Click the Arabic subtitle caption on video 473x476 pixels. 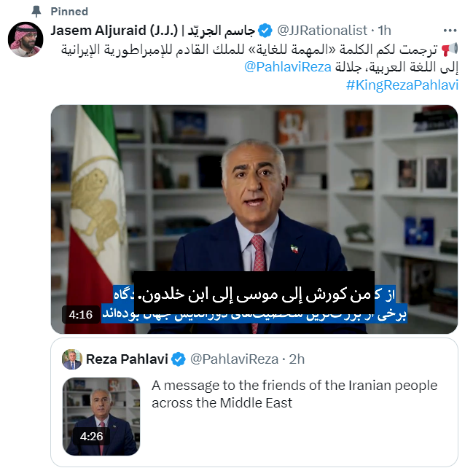click(x=254, y=294)
